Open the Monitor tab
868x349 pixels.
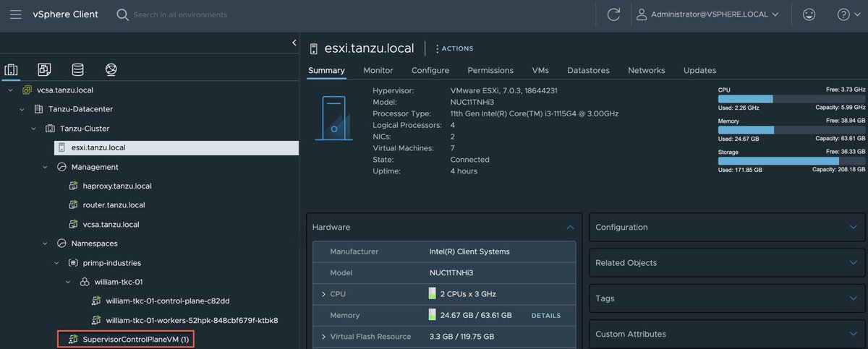click(x=378, y=70)
